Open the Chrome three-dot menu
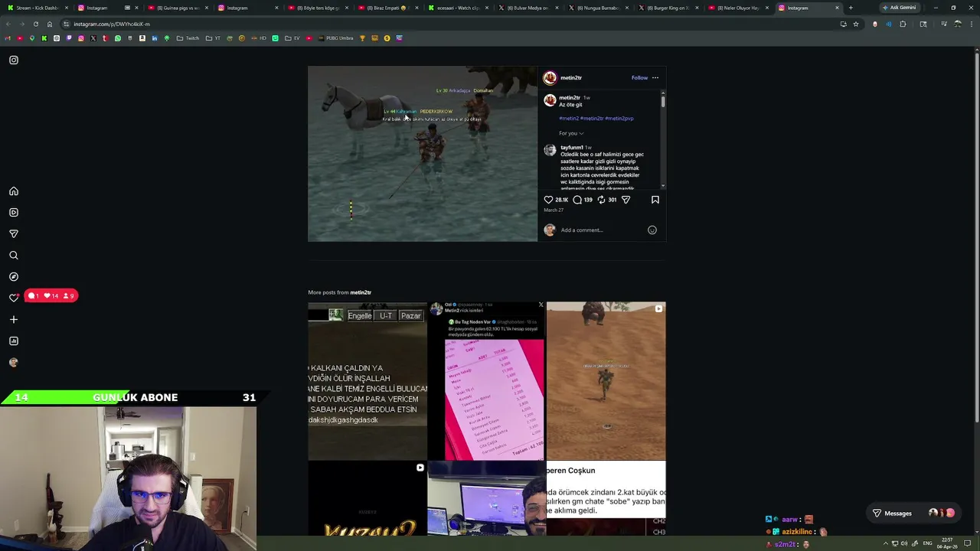980x551 pixels. coord(971,24)
